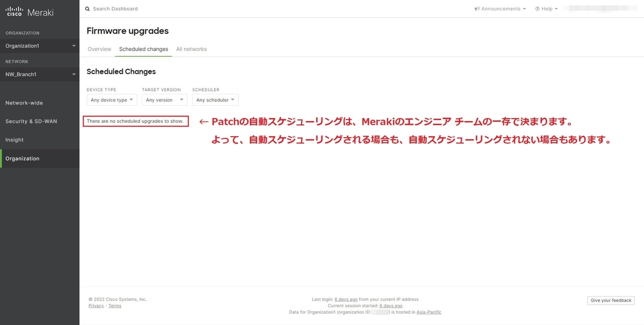Viewport: 644px width, 325px height.
Task: Open the Any device type filter
Action: (x=112, y=100)
